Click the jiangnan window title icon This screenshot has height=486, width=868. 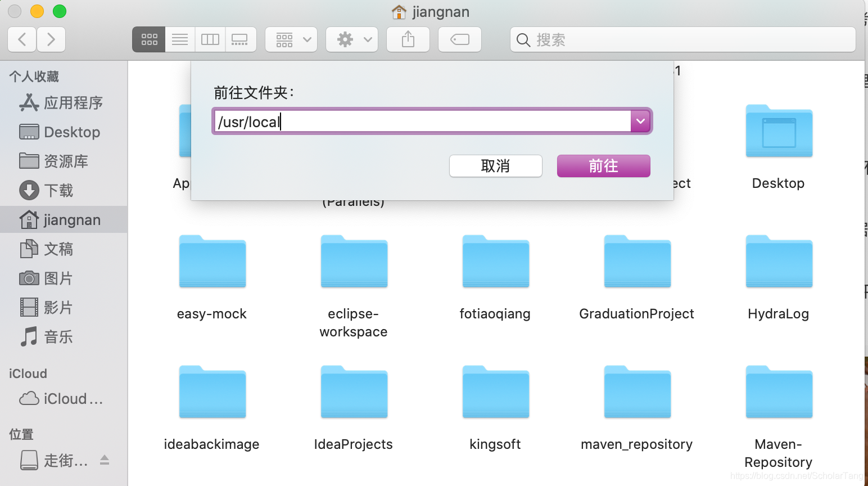(399, 12)
